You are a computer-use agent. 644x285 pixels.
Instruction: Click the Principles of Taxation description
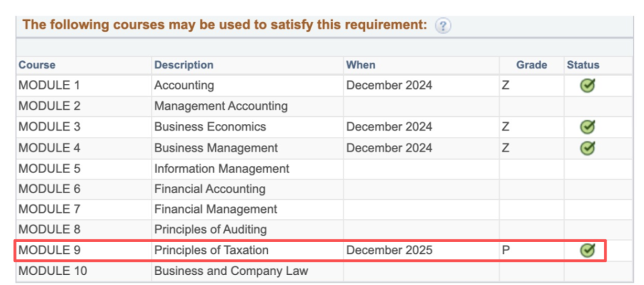(211, 250)
